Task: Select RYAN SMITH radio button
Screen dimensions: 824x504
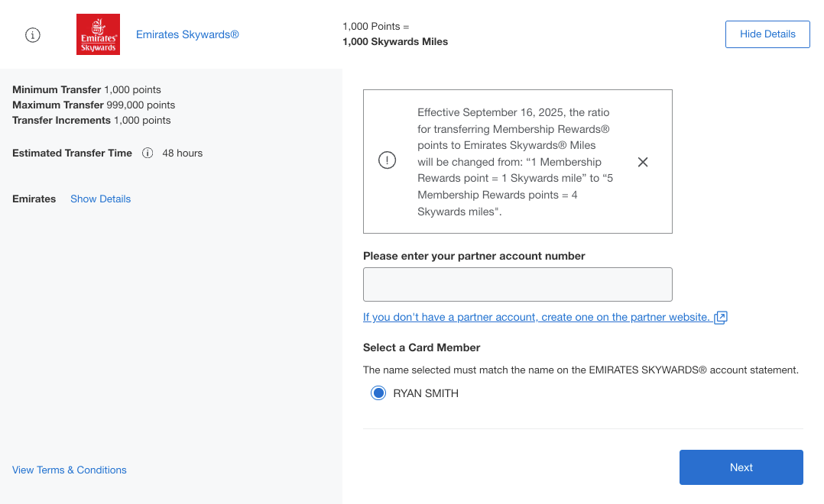Action: (x=378, y=393)
